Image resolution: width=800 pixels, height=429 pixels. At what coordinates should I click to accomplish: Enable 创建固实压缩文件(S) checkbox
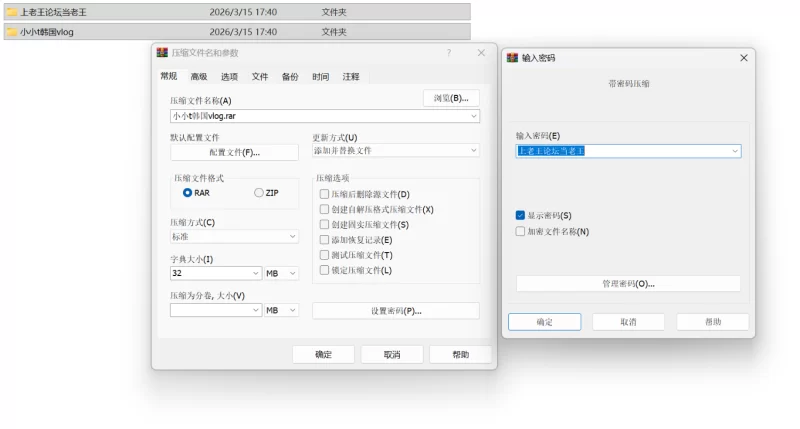[324, 224]
